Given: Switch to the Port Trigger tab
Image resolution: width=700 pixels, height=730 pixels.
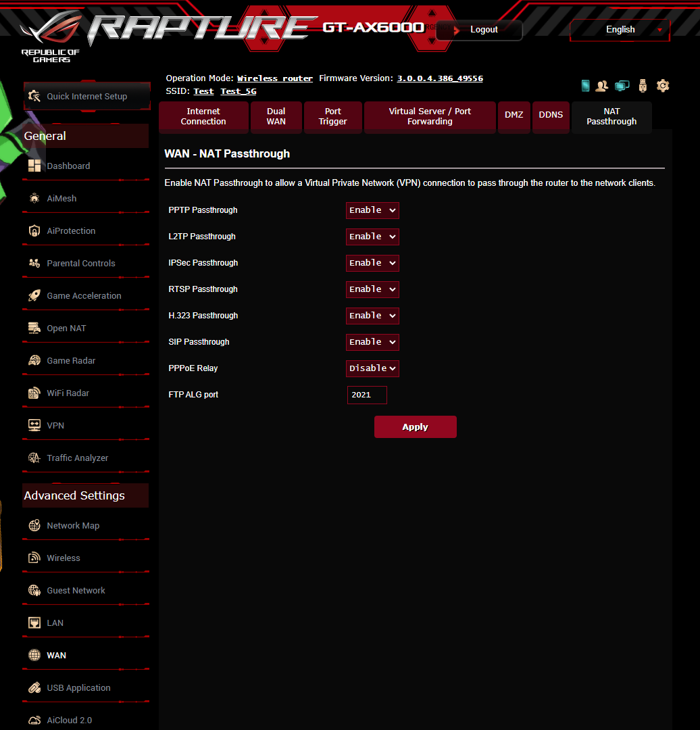Looking at the screenshot, I should click(333, 117).
